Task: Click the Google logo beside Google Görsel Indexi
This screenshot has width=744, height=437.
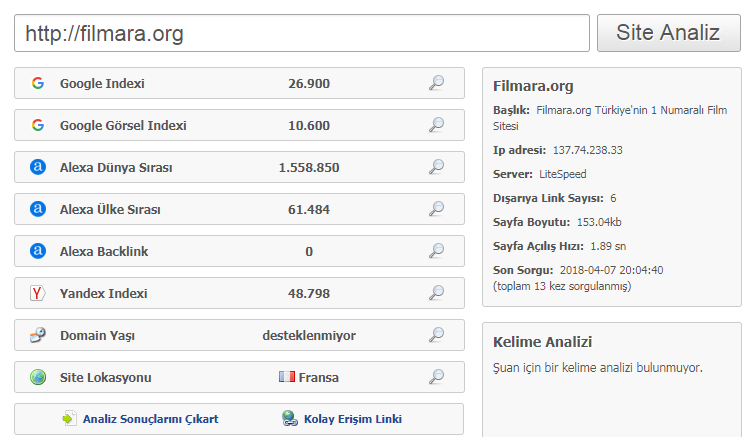Action: pyautogui.click(x=38, y=125)
